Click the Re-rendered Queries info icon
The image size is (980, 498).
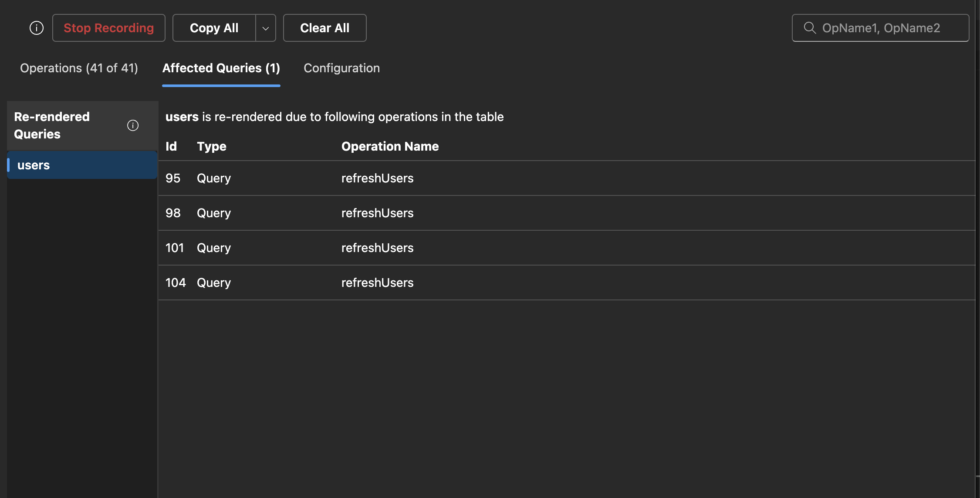pos(133,125)
